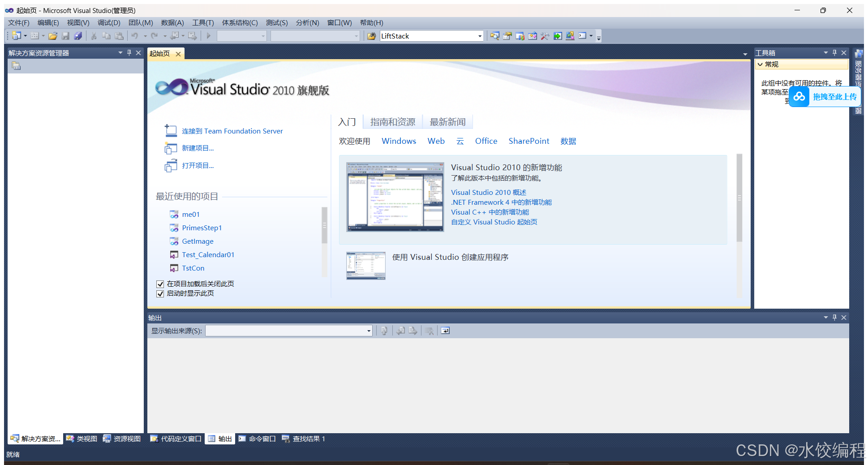Close the 起始页 tab with its X
This screenshot has height=465, width=868.
coord(178,54)
